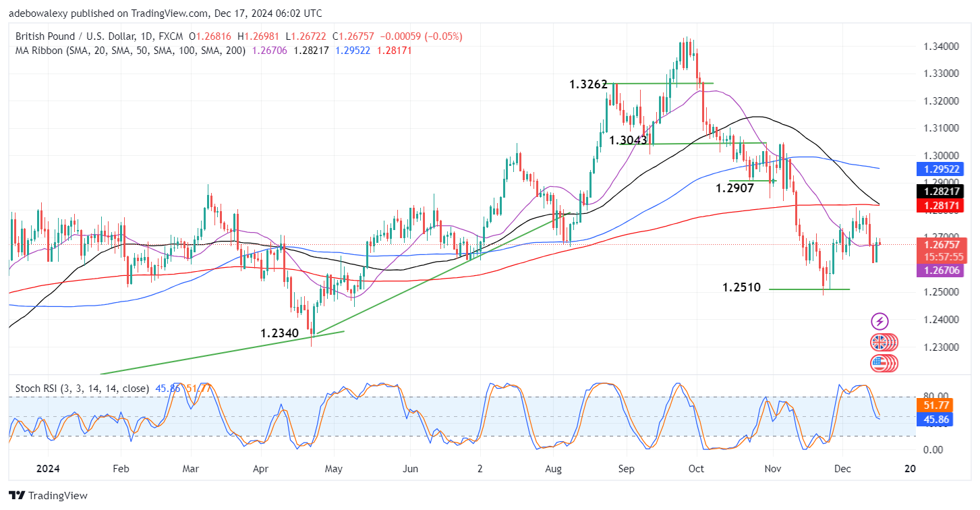This screenshot has width=980, height=510.
Task: Click the 1.2510 support level label
Action: (741, 288)
